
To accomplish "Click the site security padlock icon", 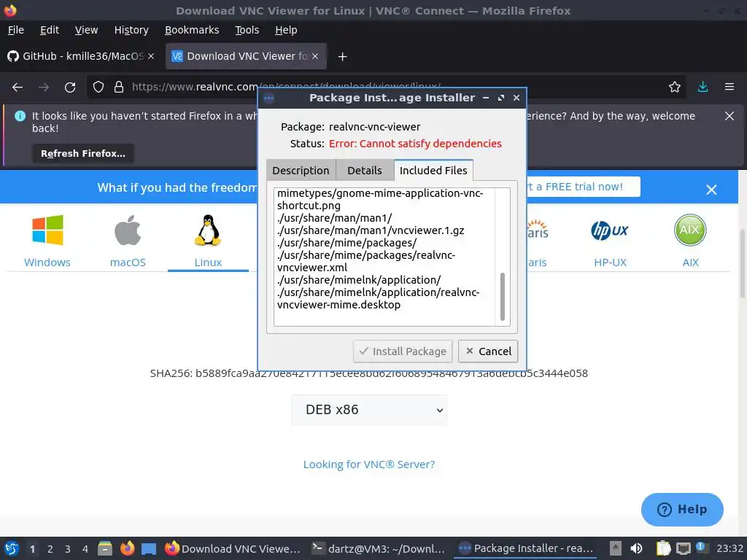I will coord(119,87).
